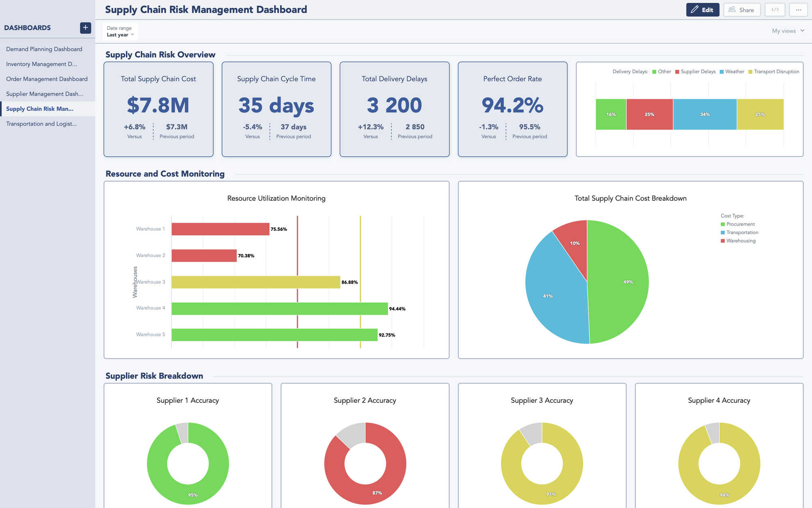Click the Weather legend icon
The height and width of the screenshot is (508, 812).
tap(721, 72)
